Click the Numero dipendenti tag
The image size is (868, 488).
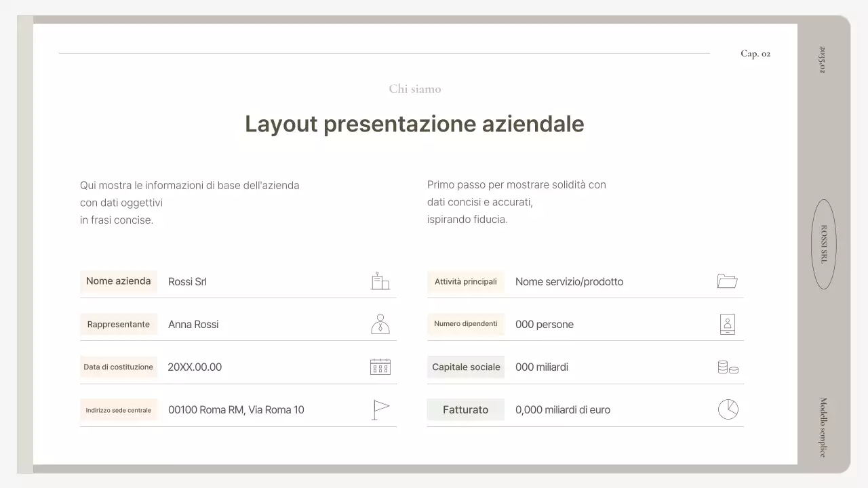coord(466,324)
